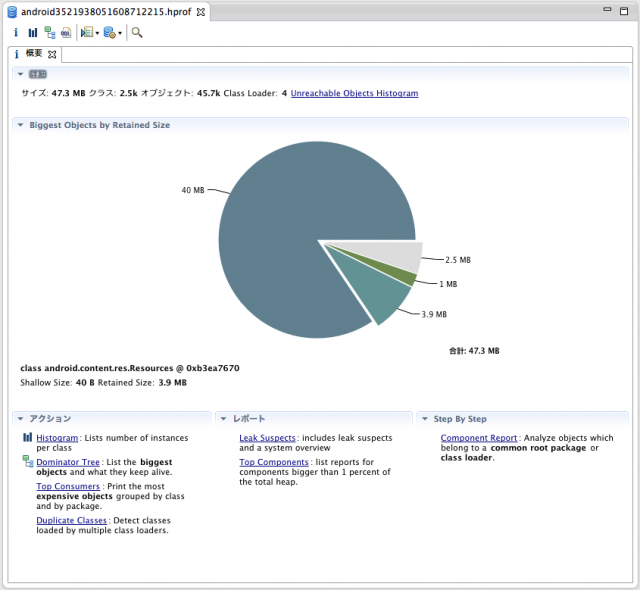Screen dimensions: 640x590
Task: Click the database icon on the hprof tab
Action: (x=12, y=12)
